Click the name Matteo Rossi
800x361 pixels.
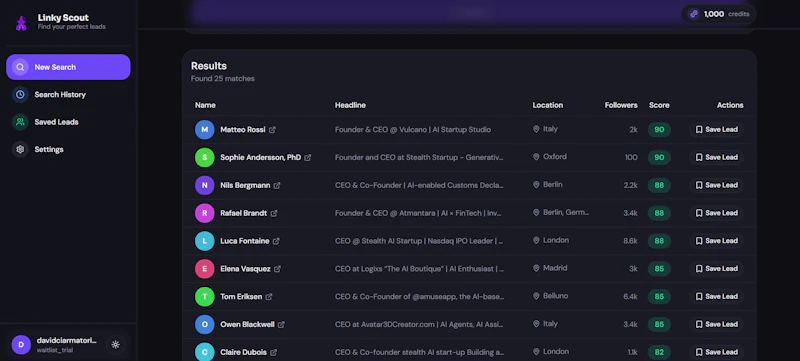click(242, 130)
